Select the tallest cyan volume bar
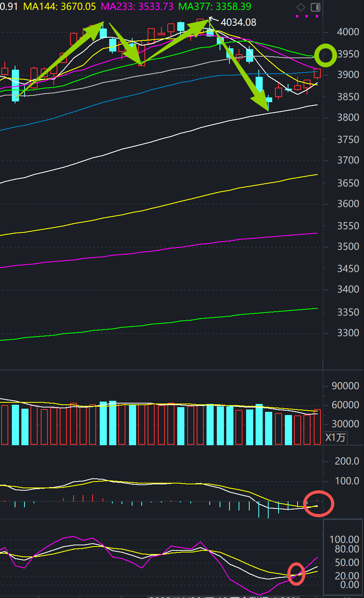Viewport: 364px width, 598px height. click(x=113, y=423)
